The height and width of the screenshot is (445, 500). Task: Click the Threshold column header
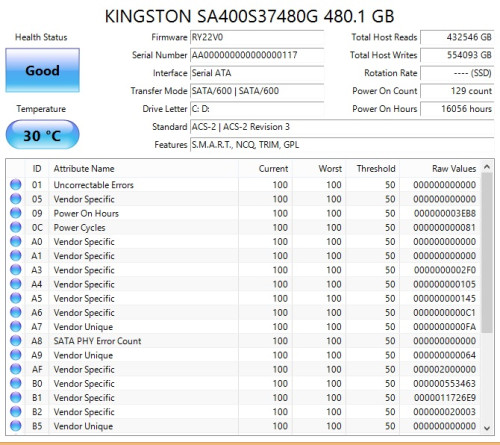(x=373, y=169)
